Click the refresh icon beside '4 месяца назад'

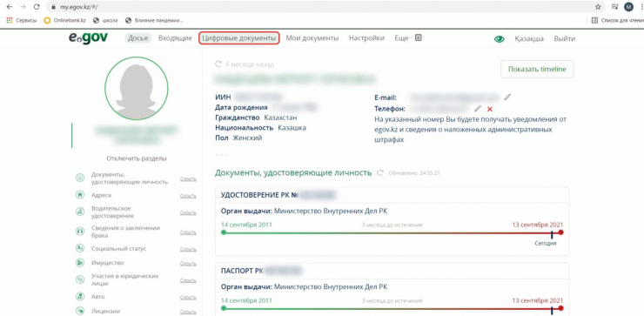point(218,64)
